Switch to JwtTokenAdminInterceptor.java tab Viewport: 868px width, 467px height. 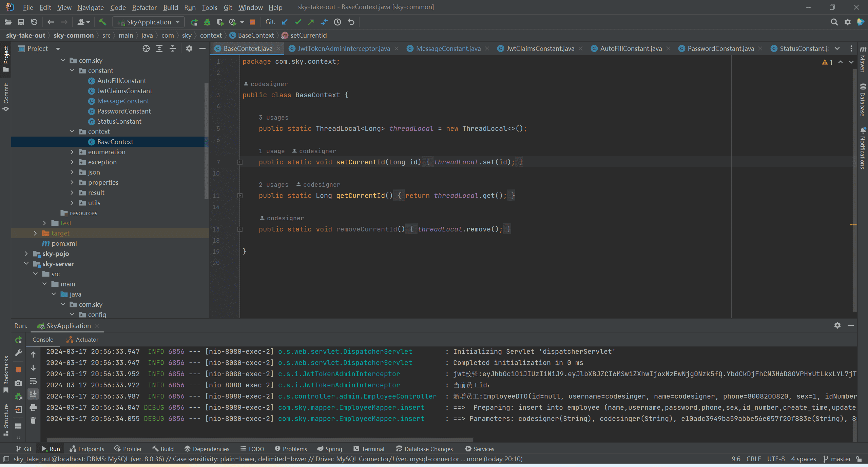(x=344, y=48)
